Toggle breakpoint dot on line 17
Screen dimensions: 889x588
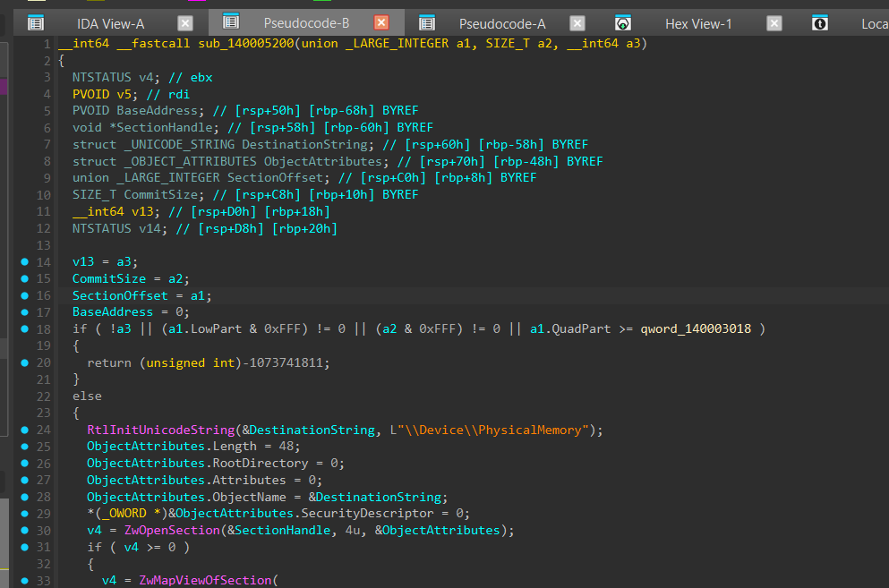[x=24, y=311]
